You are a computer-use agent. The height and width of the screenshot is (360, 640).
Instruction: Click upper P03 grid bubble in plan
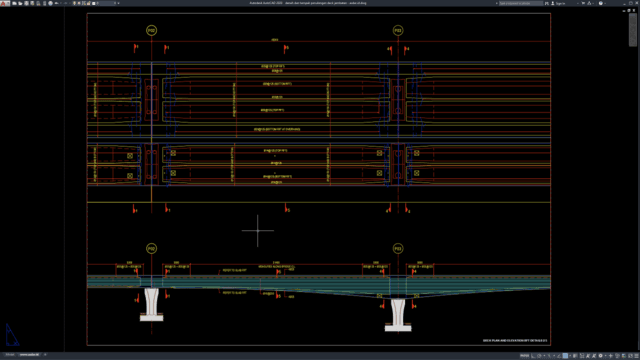coord(398,30)
